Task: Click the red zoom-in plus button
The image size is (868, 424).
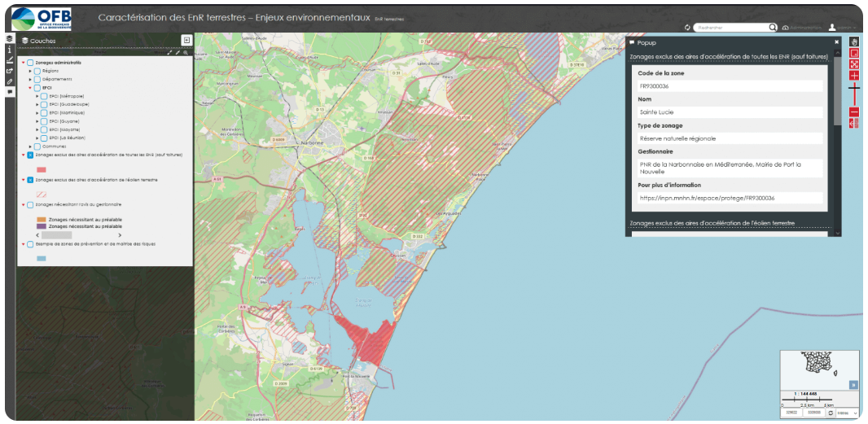Action: (854, 75)
